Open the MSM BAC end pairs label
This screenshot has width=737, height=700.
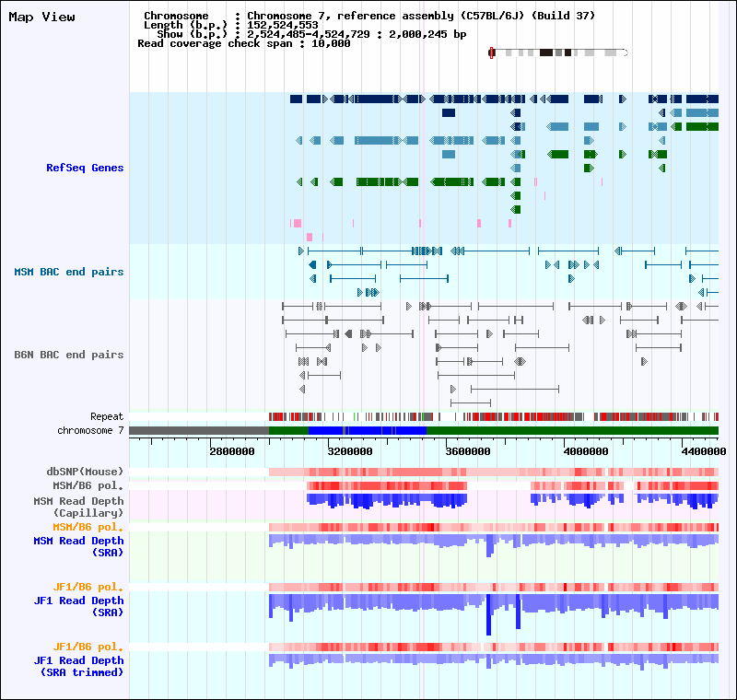(x=68, y=272)
